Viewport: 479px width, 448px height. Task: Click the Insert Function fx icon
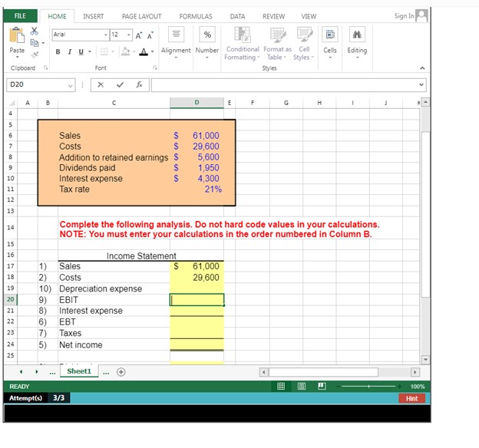click(x=139, y=84)
